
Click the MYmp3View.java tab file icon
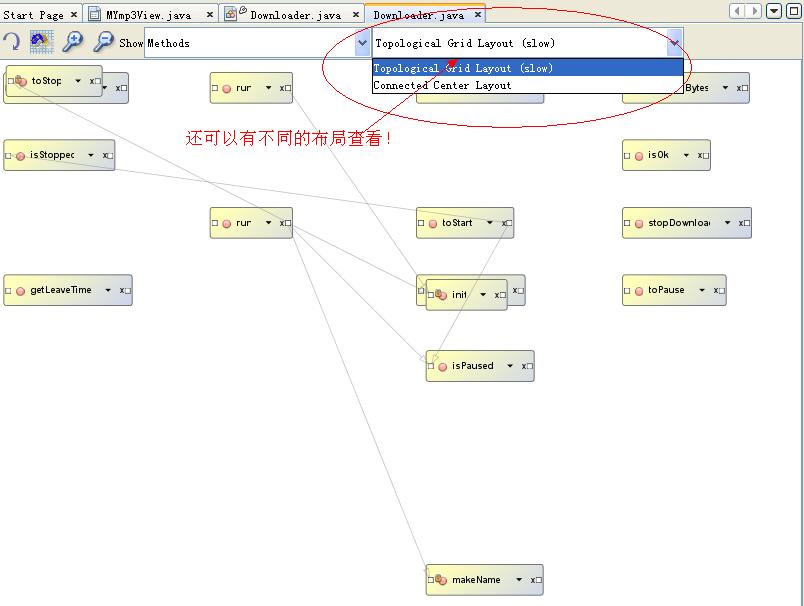click(x=95, y=14)
